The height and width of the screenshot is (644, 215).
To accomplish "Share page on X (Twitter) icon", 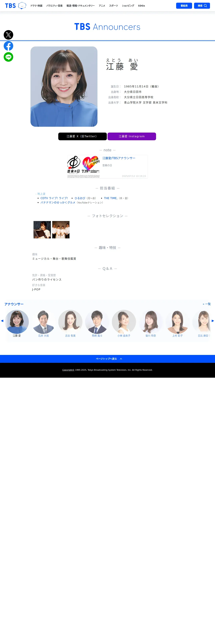I will coord(9,35).
